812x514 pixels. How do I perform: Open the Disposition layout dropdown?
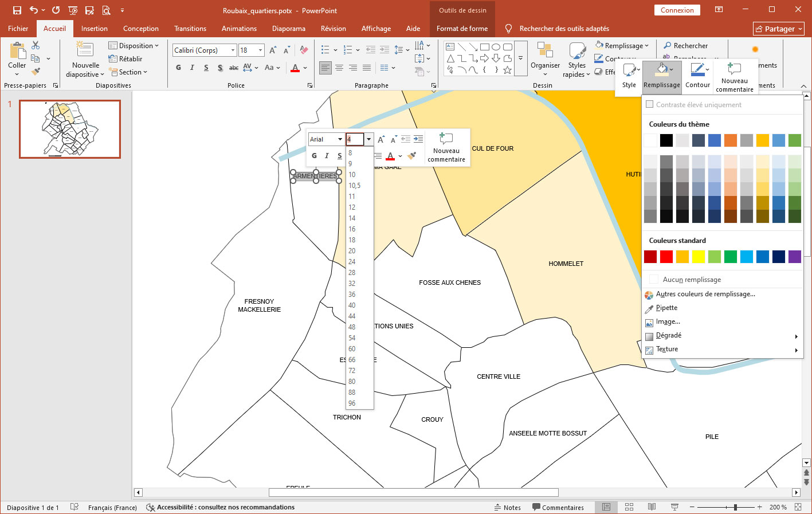pyautogui.click(x=136, y=46)
